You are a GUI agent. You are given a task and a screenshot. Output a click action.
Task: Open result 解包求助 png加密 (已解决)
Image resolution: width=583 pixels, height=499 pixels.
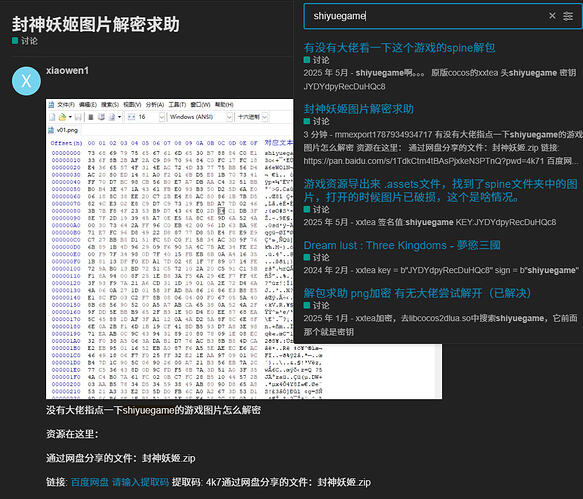coord(418,293)
